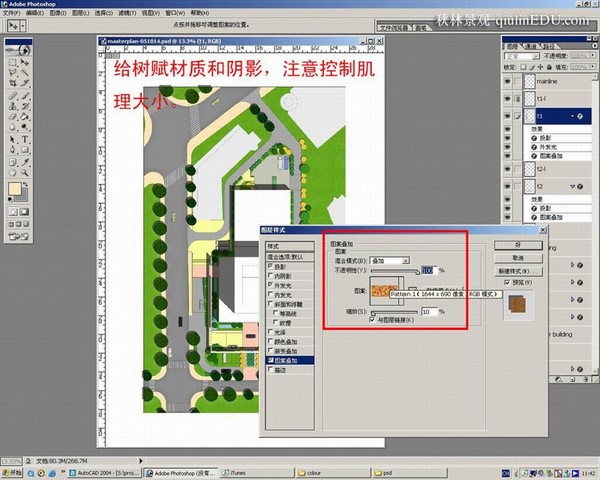
Task: Open the tool preset picker dropdown
Action: (23, 26)
